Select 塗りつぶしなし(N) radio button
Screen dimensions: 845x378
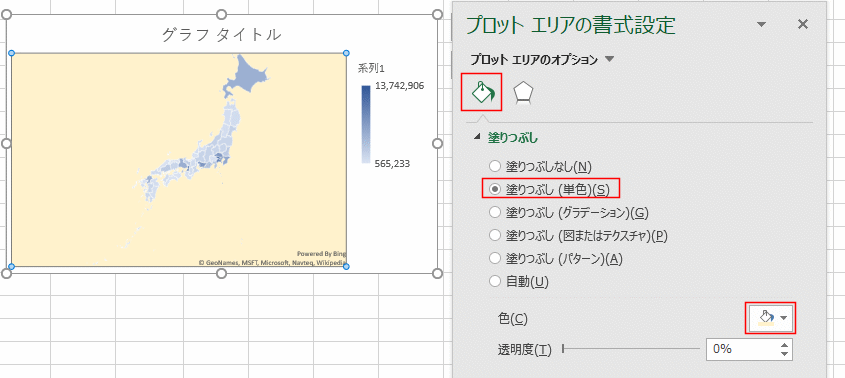(x=494, y=166)
